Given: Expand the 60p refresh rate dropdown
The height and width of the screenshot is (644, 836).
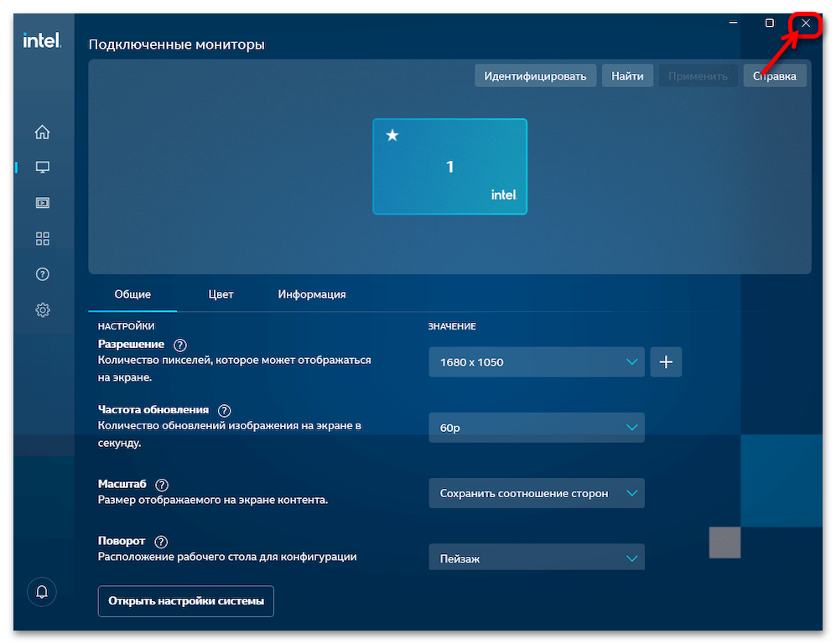Looking at the screenshot, I should tap(537, 428).
